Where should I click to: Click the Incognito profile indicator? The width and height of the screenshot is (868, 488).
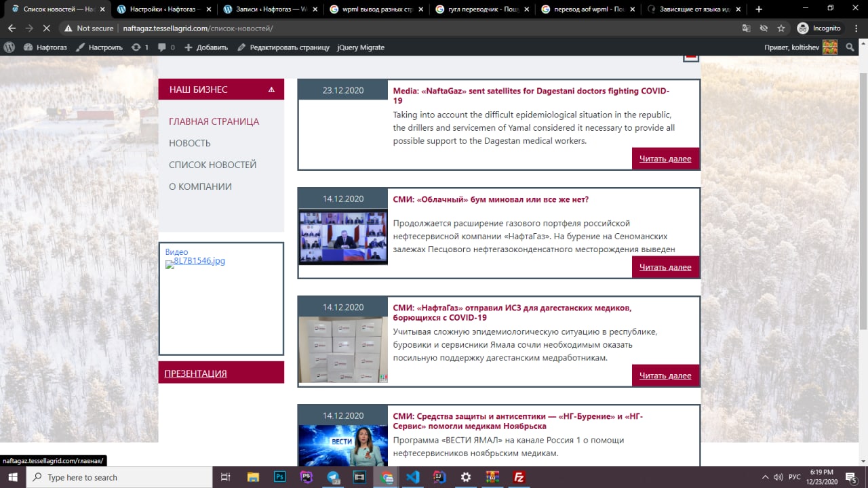819,28
